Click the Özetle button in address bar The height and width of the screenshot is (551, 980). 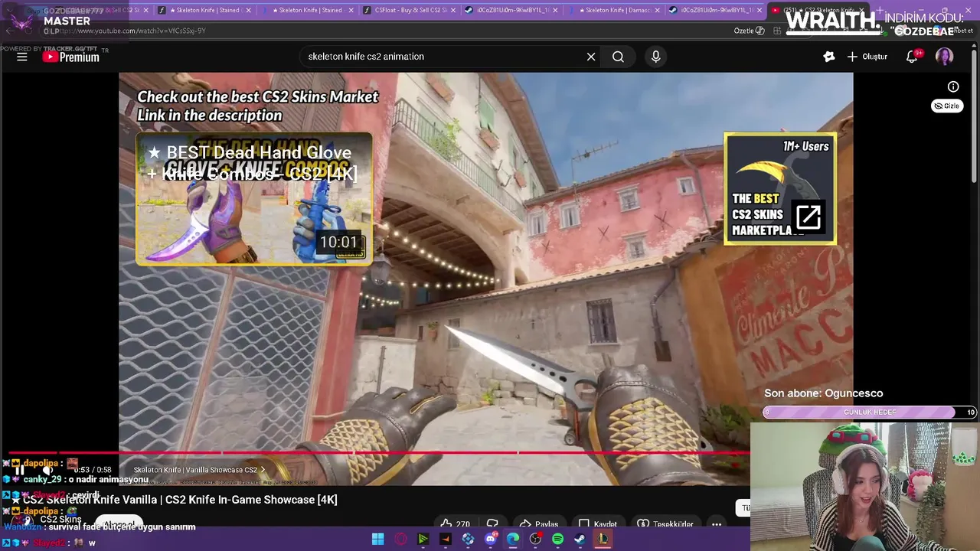click(x=749, y=31)
